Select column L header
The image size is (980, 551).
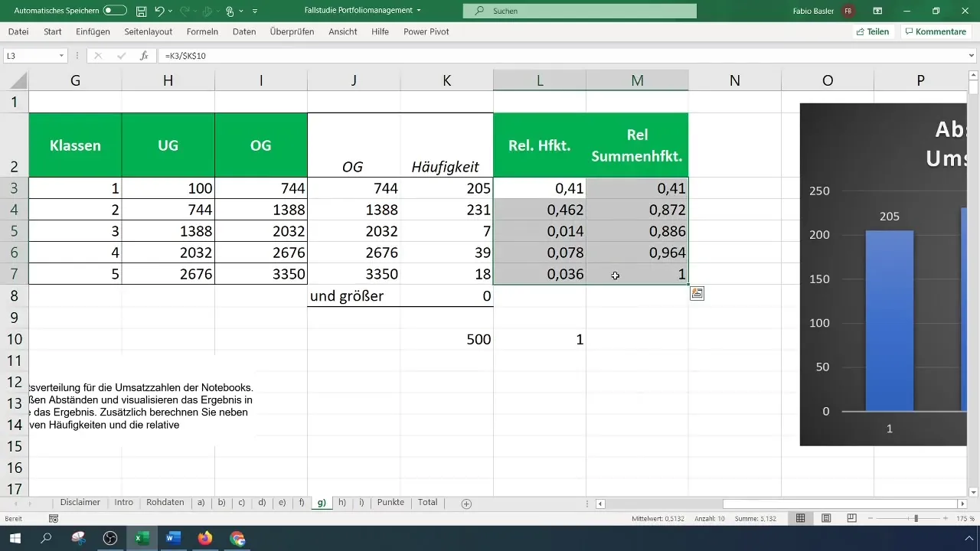point(540,80)
